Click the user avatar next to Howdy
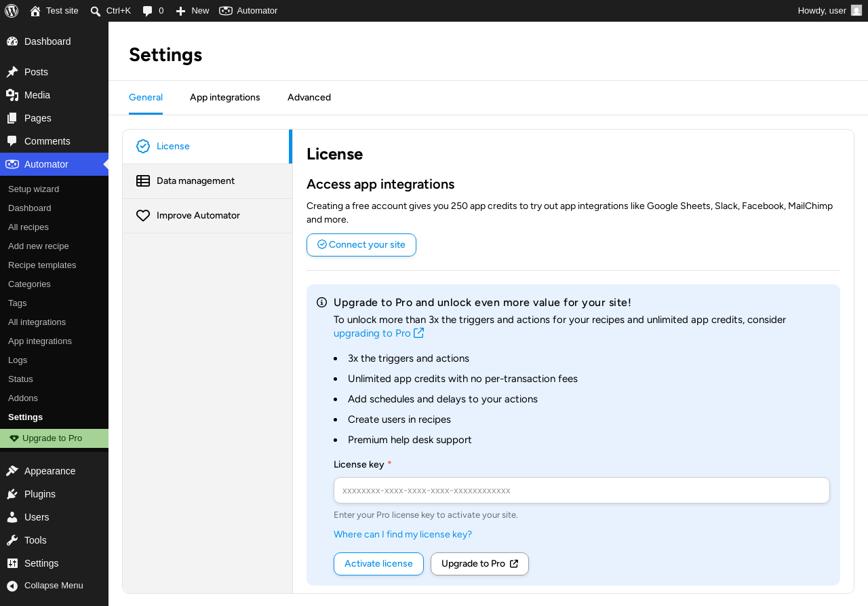 856,10
